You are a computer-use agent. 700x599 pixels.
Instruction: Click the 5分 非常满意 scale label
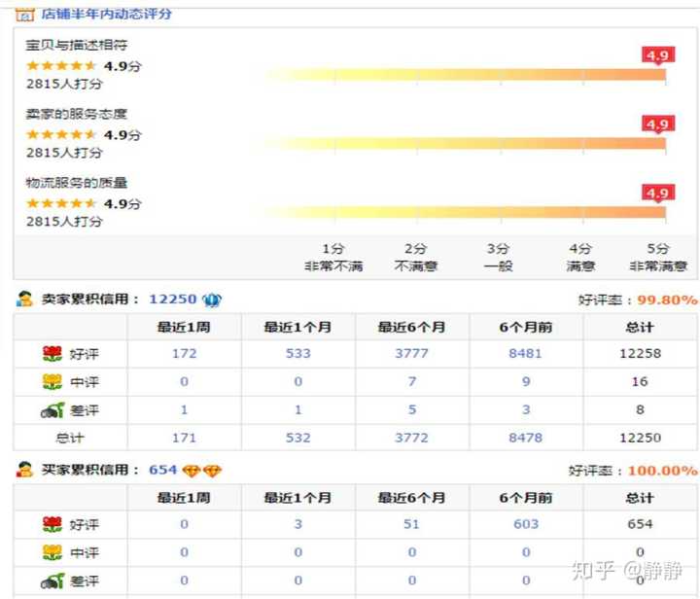(x=658, y=258)
